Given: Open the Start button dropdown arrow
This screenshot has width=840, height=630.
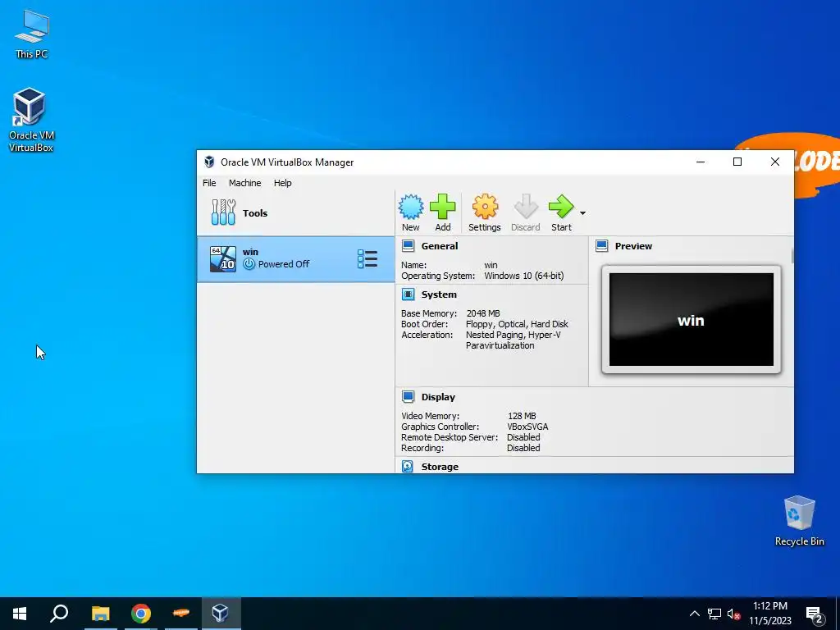Looking at the screenshot, I should pyautogui.click(x=583, y=213).
